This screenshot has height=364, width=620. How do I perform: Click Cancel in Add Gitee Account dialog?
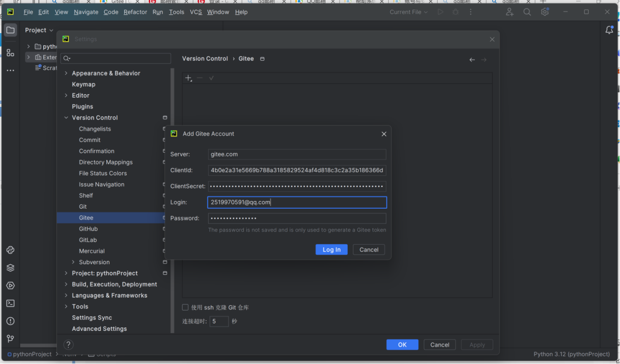(x=369, y=249)
